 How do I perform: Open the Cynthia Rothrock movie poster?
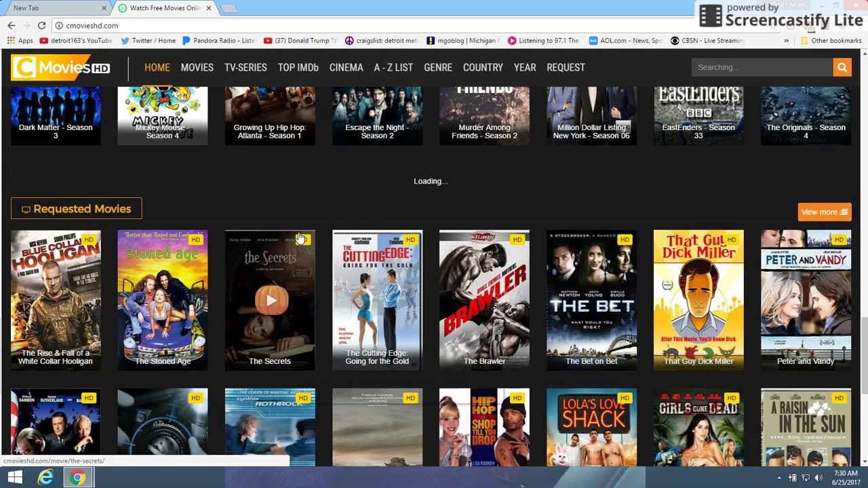[270, 427]
